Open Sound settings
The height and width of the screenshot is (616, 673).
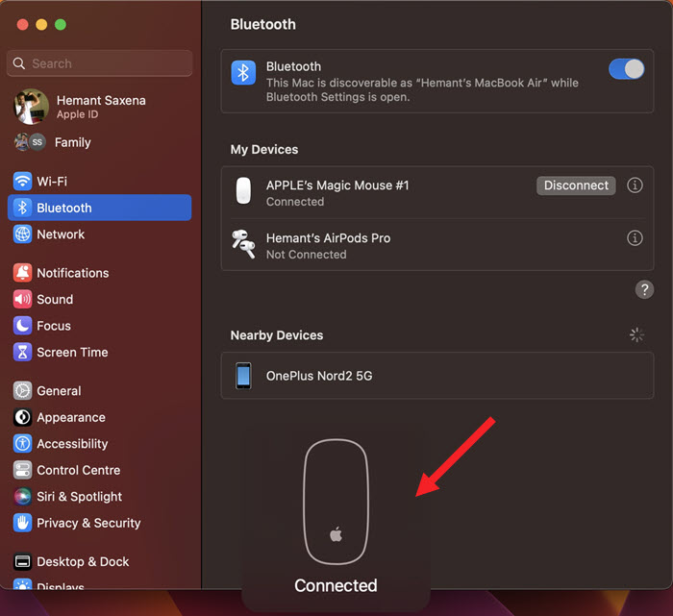pos(55,300)
